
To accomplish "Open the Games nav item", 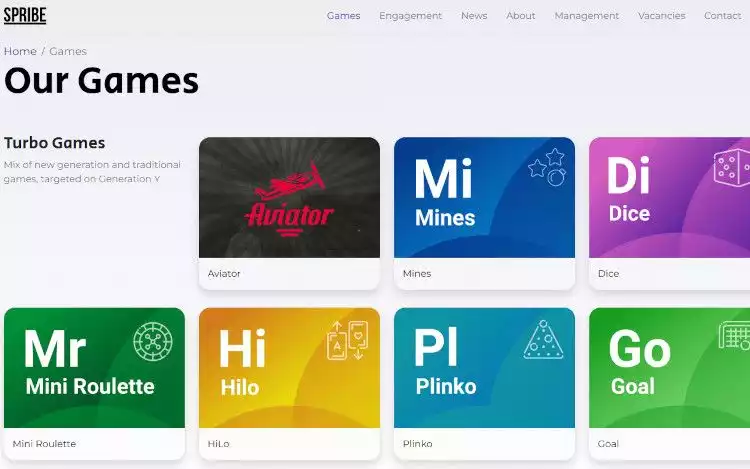I will pos(343,16).
